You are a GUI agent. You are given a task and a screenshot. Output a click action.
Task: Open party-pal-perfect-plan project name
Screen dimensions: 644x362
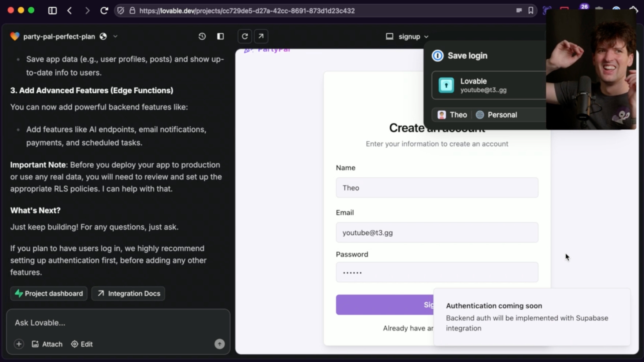tap(59, 36)
